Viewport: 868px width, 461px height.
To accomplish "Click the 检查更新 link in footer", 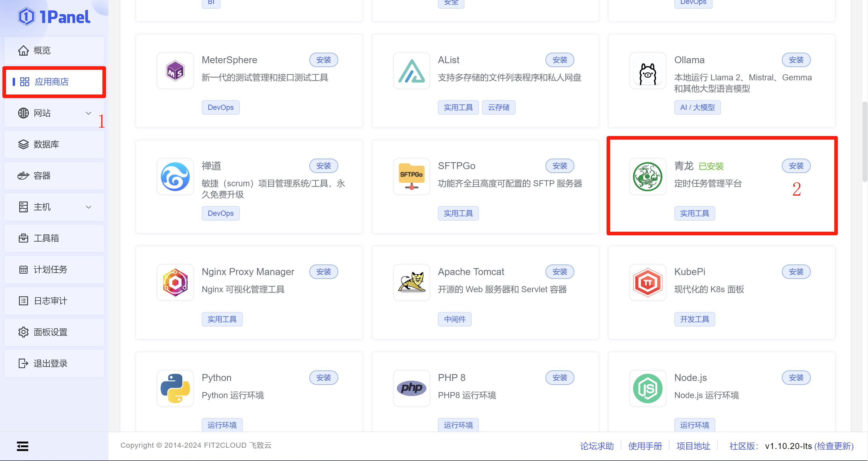I will (x=834, y=446).
